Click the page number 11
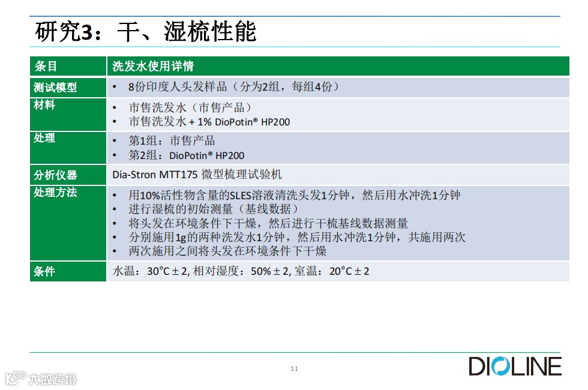Viewport: 588px width, 390px height. 295,368
